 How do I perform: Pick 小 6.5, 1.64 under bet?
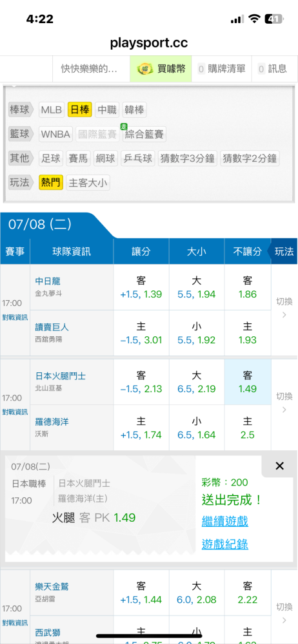click(197, 428)
